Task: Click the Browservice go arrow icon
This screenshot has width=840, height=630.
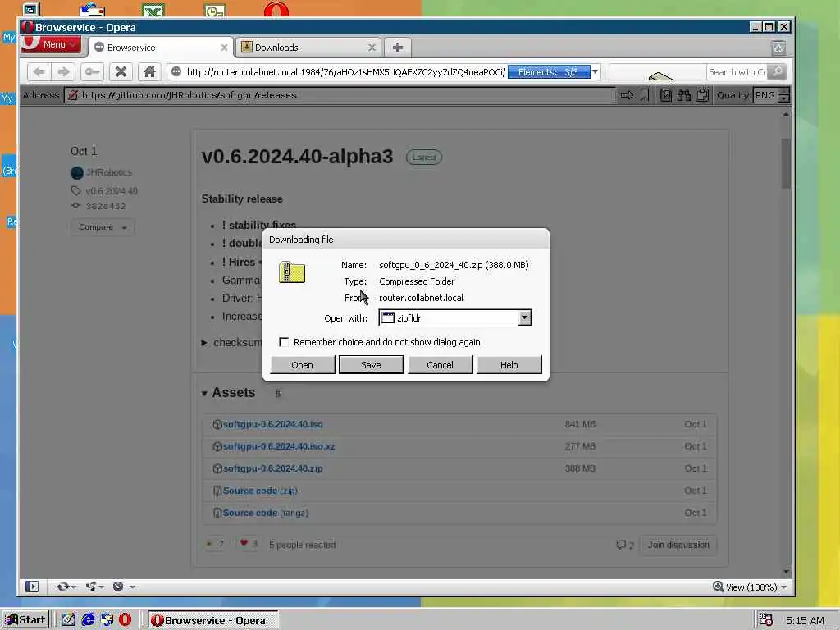Action: 627,95
